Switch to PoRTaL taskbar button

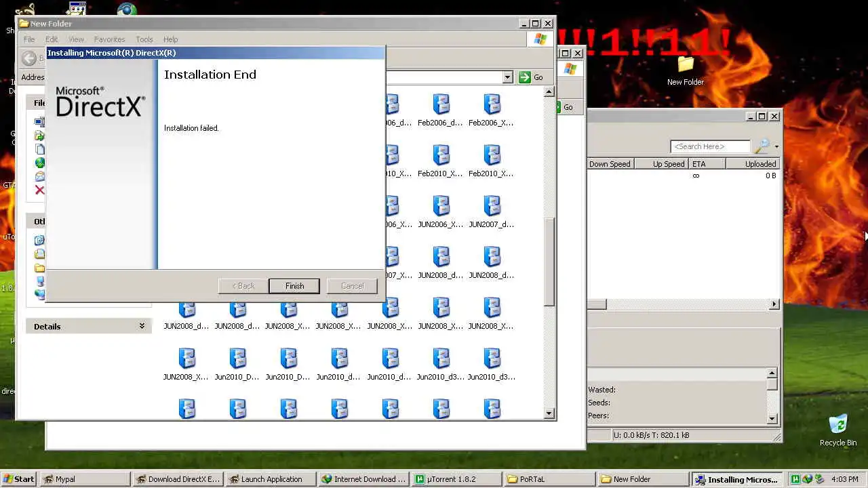pos(551,479)
